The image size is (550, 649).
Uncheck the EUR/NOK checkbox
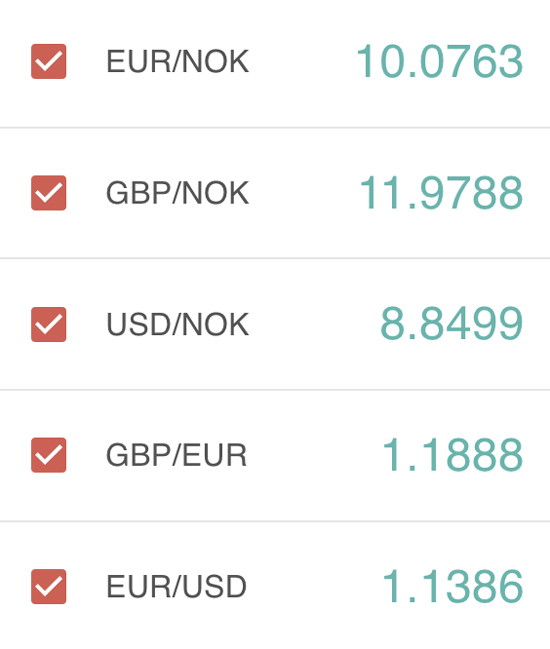(48, 61)
